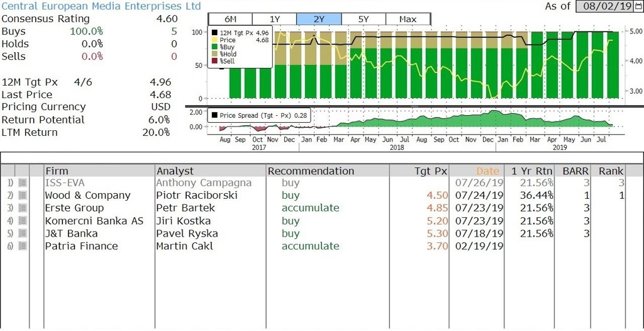The width and height of the screenshot is (644, 331).
Task: Click the 12M Tgt Px label
Action: [30, 82]
